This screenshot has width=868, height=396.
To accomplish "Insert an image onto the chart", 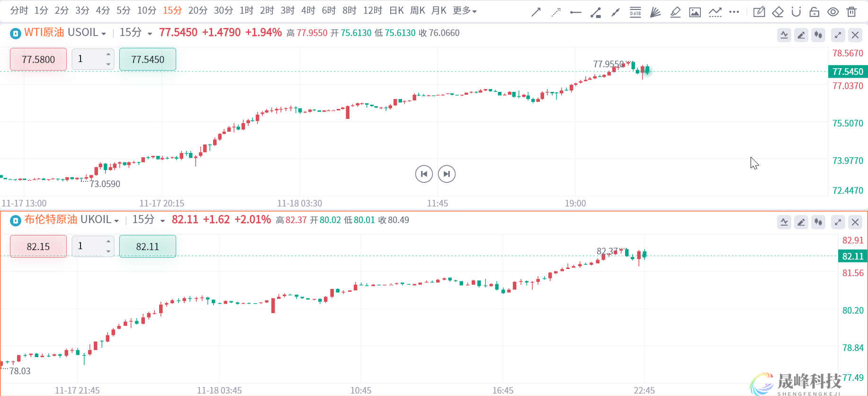I will (695, 12).
